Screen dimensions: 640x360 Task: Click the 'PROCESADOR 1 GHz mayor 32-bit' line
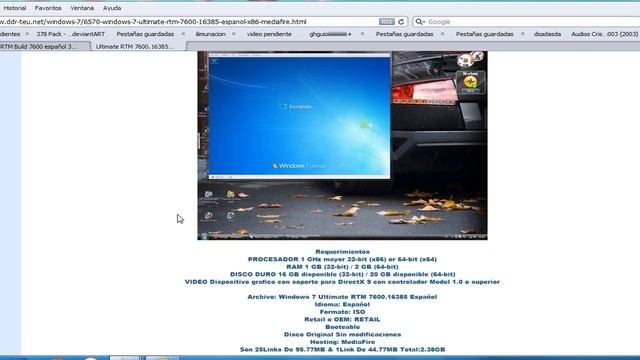[x=342, y=259]
